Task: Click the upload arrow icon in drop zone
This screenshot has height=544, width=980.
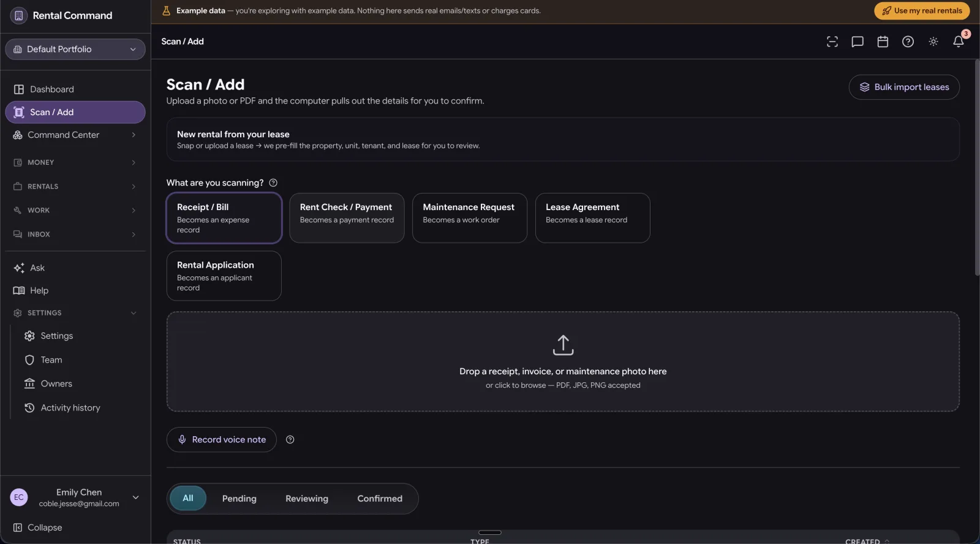Action: [563, 345]
